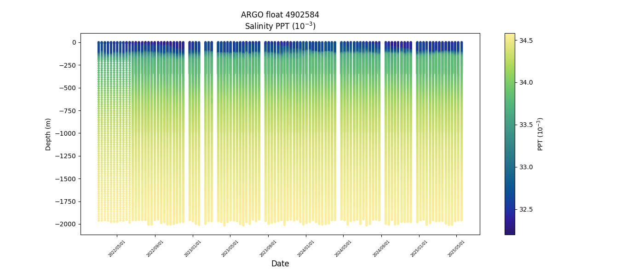
Task: Select the 34.0 tick on the colorbar
Action: pyautogui.click(x=526, y=82)
